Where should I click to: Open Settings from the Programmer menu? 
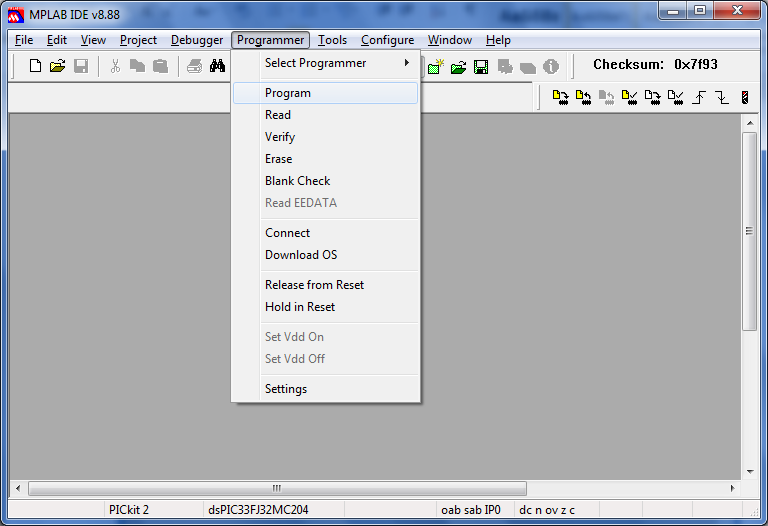pos(326,388)
